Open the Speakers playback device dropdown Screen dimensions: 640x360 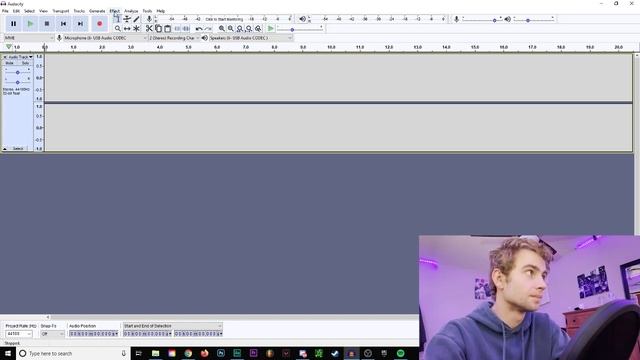point(251,38)
